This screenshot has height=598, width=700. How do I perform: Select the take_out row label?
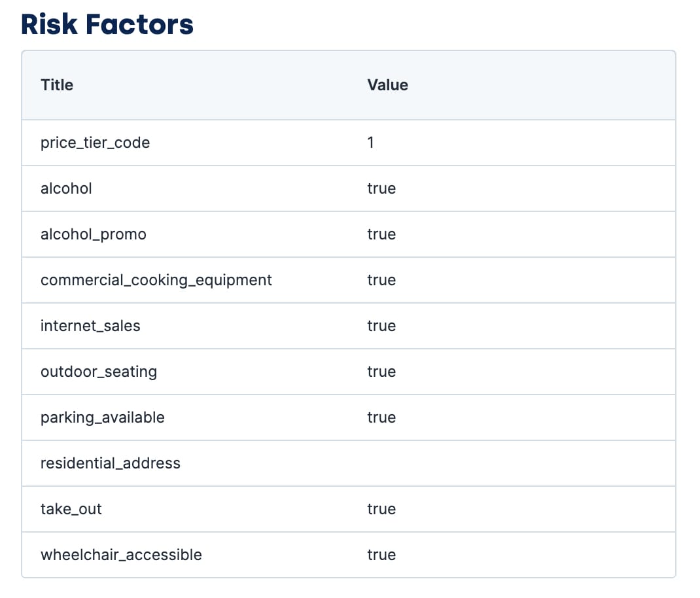(x=71, y=509)
